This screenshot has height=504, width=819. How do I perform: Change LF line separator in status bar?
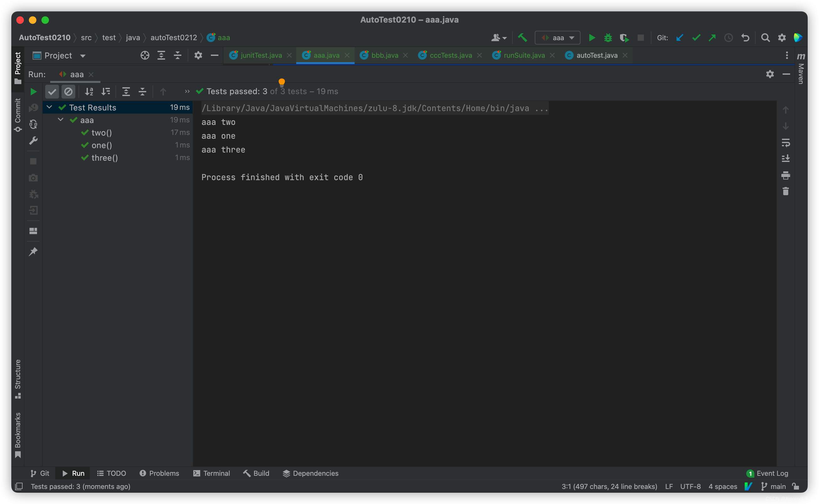point(669,486)
